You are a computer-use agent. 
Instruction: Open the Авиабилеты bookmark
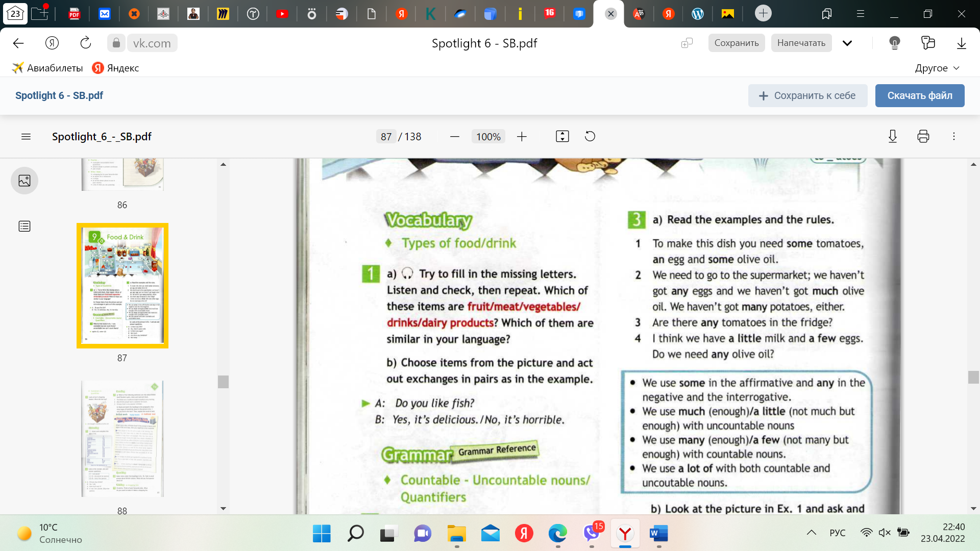pyautogui.click(x=47, y=68)
